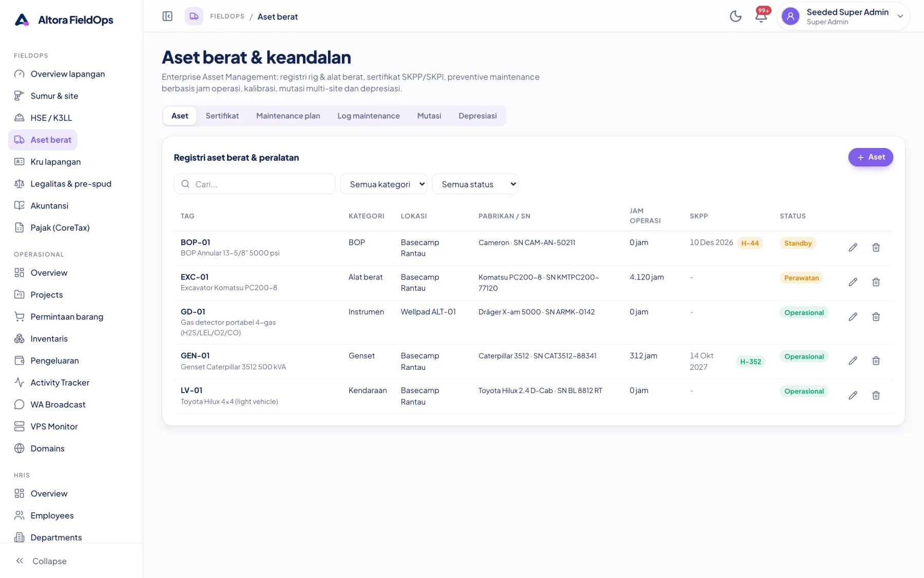Screen dimensions: 924x578
Task: Switch to the Sertifikat tab
Action: tap(222, 116)
